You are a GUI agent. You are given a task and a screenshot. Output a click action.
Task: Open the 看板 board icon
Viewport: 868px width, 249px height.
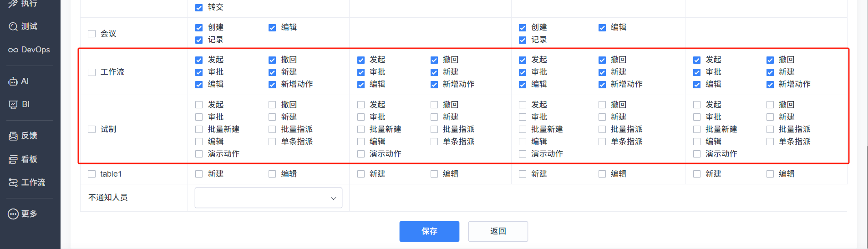[x=13, y=159]
